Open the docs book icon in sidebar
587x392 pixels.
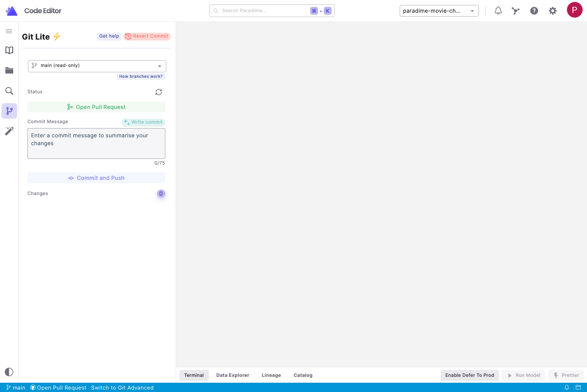pyautogui.click(x=9, y=50)
